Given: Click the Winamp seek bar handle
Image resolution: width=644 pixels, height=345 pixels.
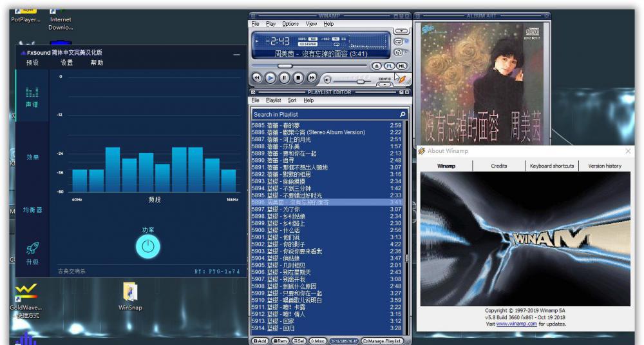Looking at the screenshot, I should [285, 66].
